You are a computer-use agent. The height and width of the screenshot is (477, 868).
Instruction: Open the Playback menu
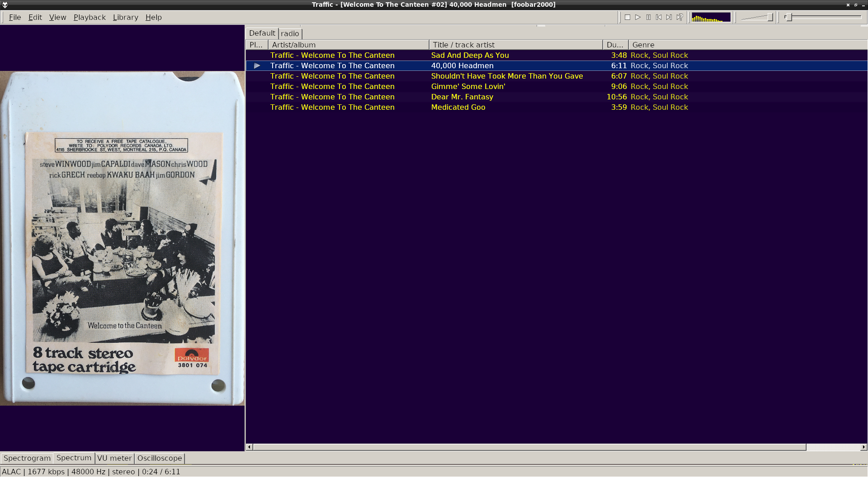coord(90,17)
